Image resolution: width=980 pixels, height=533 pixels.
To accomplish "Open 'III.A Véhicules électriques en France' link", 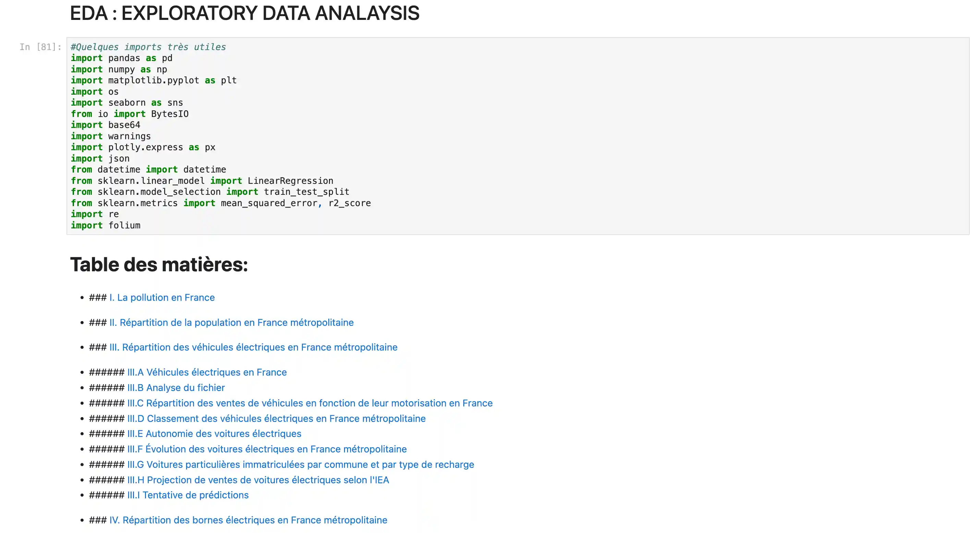I will 207,372.
